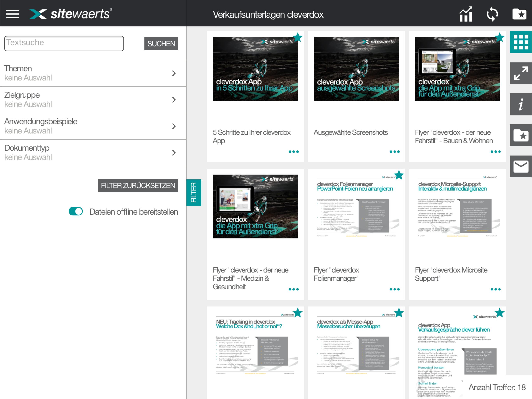Toggle favorite star on 5 Schritte card
The width and height of the screenshot is (532, 399).
click(298, 37)
